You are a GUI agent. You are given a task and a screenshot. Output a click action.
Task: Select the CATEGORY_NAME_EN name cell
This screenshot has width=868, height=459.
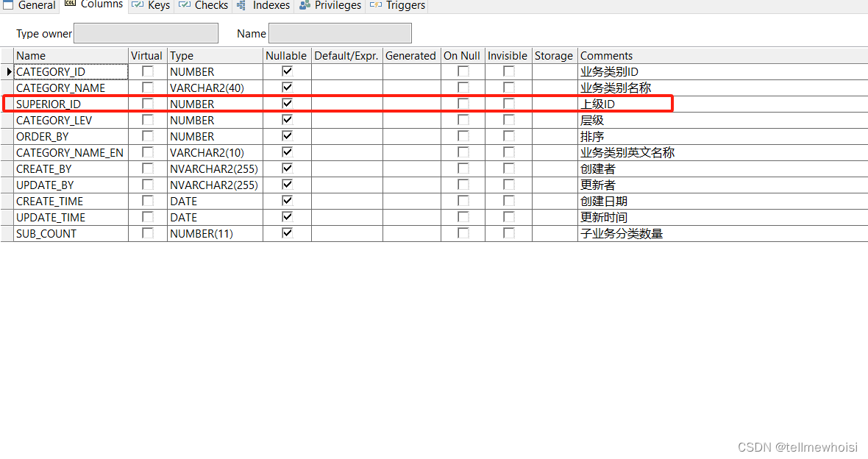71,153
